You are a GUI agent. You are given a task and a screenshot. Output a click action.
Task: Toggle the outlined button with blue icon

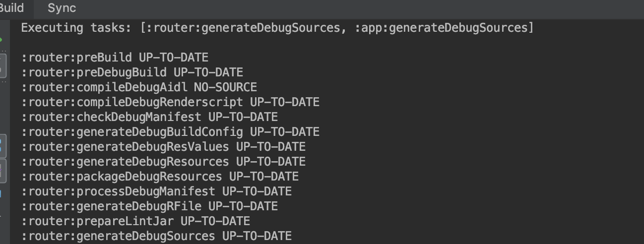(x=2, y=145)
